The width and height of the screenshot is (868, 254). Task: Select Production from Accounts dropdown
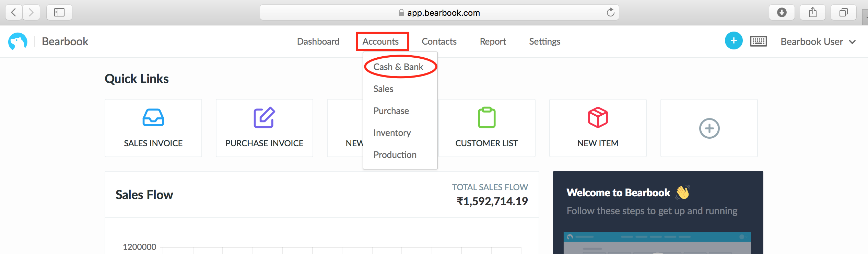point(395,154)
